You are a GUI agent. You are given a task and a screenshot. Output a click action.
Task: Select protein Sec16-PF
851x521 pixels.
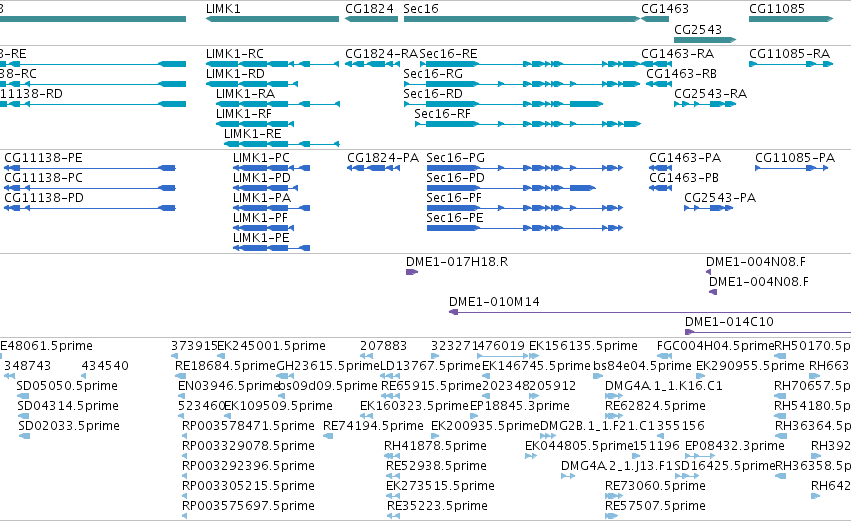(x=525, y=208)
